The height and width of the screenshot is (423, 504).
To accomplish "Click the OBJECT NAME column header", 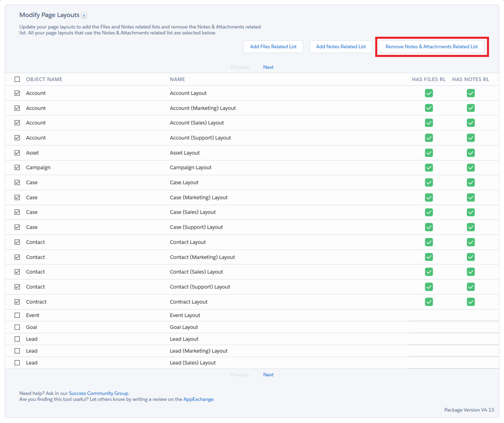I will click(x=44, y=79).
